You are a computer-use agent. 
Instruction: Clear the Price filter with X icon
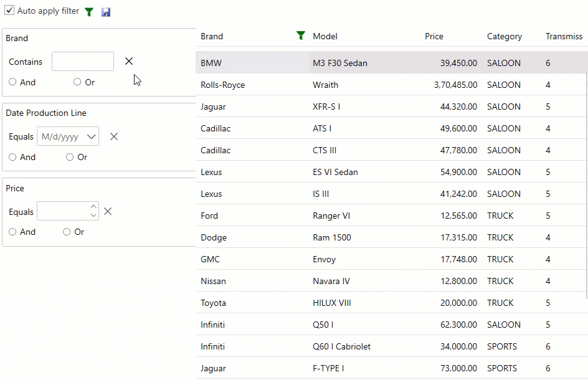[108, 211]
